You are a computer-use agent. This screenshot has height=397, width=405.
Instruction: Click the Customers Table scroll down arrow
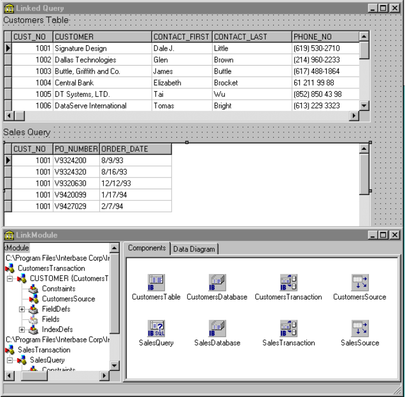(364, 106)
